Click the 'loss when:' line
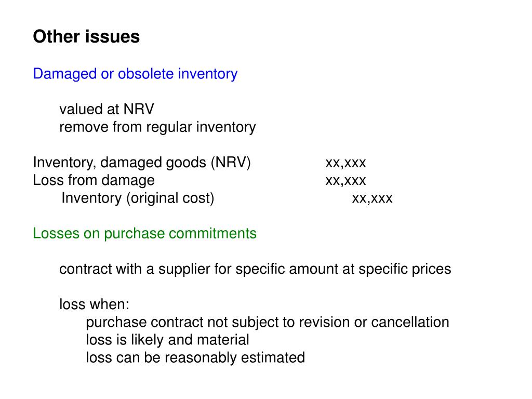This screenshot has height=399, width=532. [x=95, y=304]
